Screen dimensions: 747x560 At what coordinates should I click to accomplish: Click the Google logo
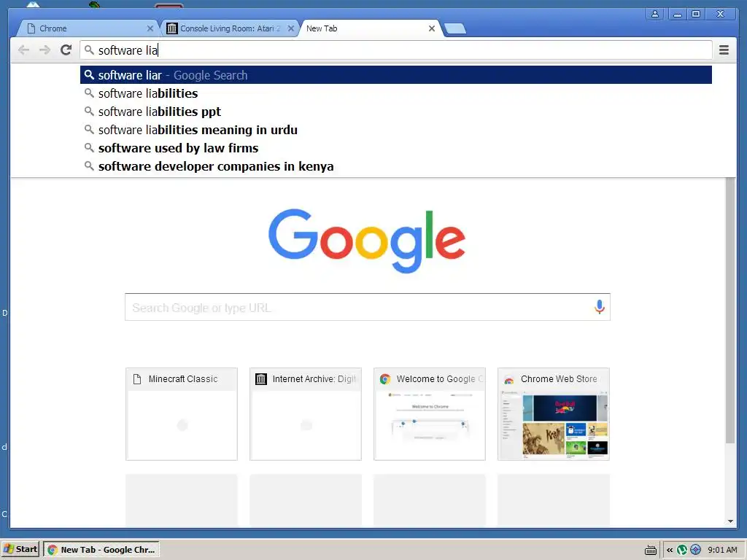367,241
